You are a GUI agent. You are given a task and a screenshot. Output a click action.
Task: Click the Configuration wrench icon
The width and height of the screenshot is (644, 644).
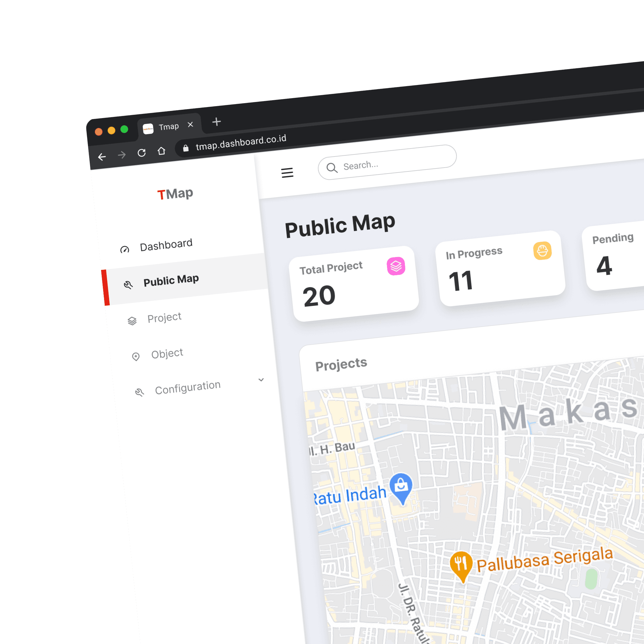tap(140, 392)
